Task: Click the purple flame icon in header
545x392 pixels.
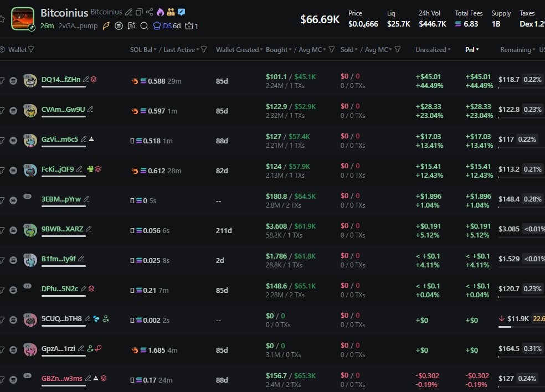Action: pyautogui.click(x=160, y=12)
